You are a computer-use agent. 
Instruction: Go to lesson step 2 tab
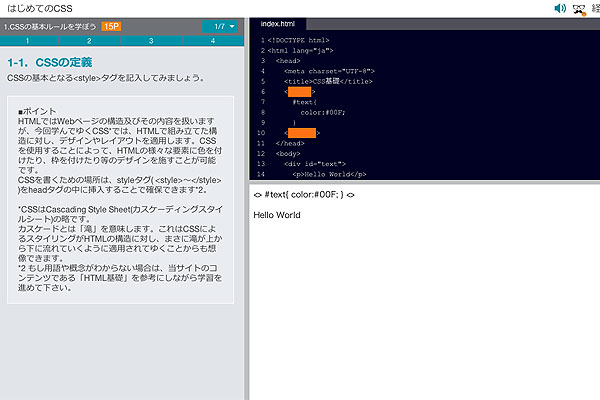pos(89,41)
